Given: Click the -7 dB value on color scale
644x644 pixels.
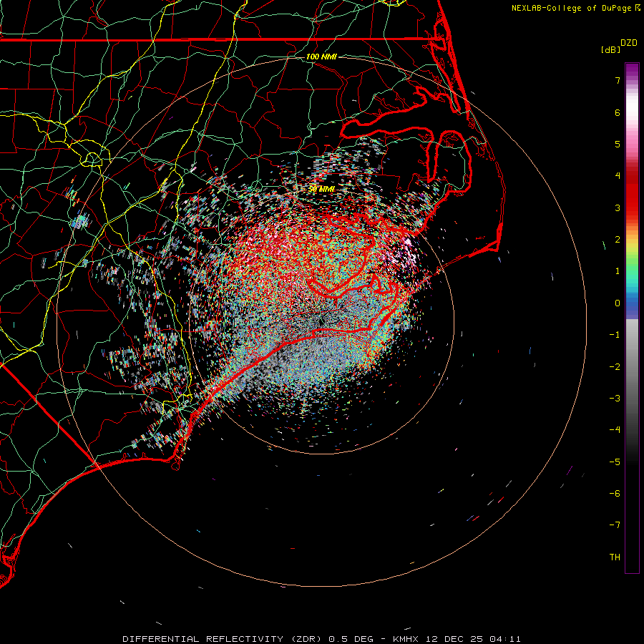Looking at the screenshot, I should tap(615, 525).
